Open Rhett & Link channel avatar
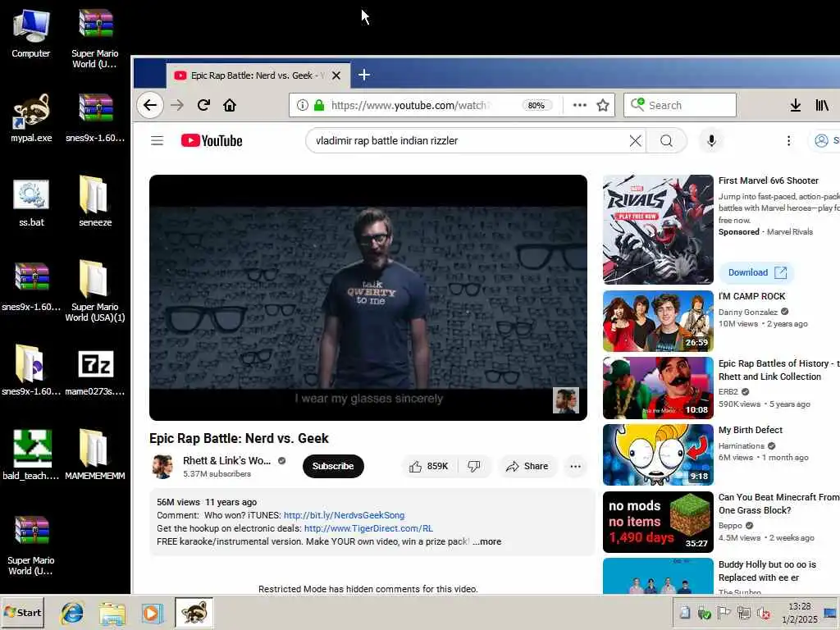The height and width of the screenshot is (630, 840). tap(162, 466)
